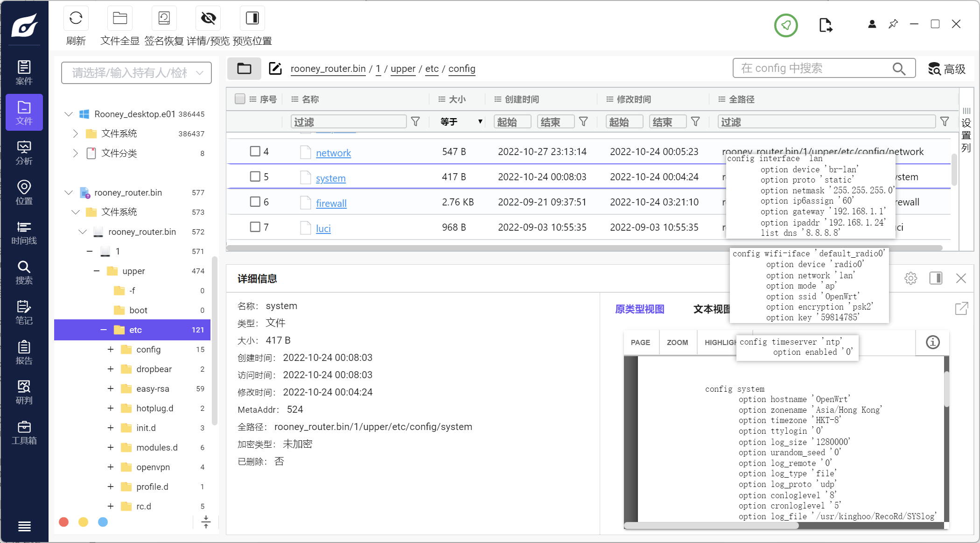Viewport: 980px width, 543px height.
Task: Check the checkbox for row 7 luci
Action: click(255, 227)
